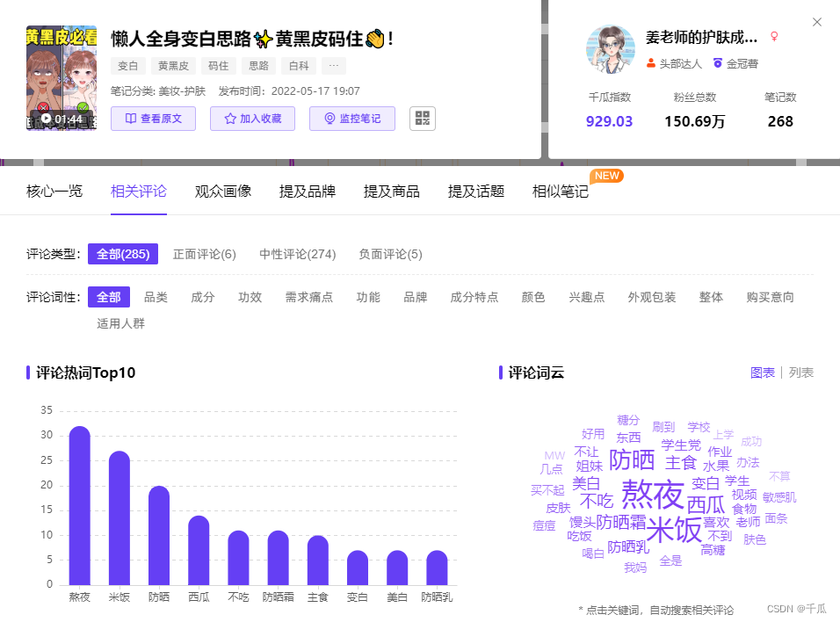Viewport: 840px width, 622px height.
Task: Switch to the 提及商品 tab
Action: pos(392,192)
